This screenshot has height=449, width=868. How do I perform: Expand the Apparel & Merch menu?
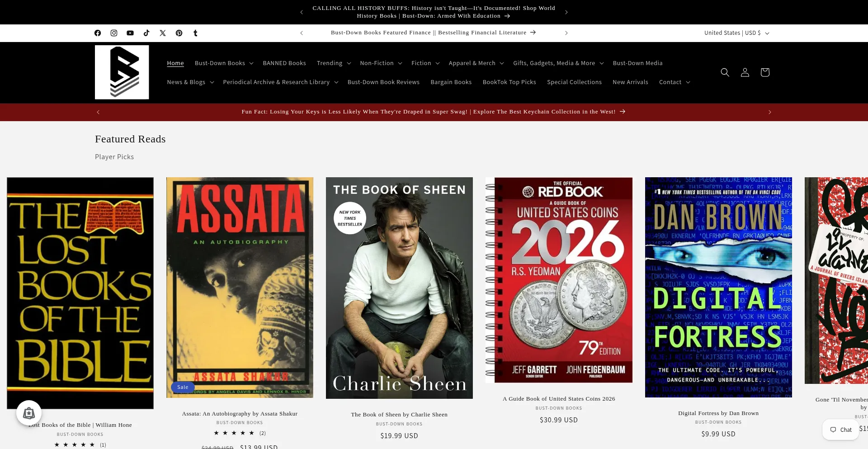click(x=476, y=63)
